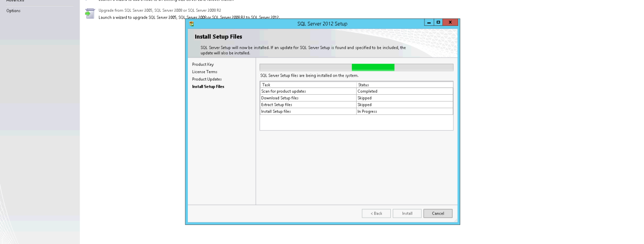Click Skipped status for Download Setup files
Viewport: 644px width, 244px height.
click(x=404, y=98)
